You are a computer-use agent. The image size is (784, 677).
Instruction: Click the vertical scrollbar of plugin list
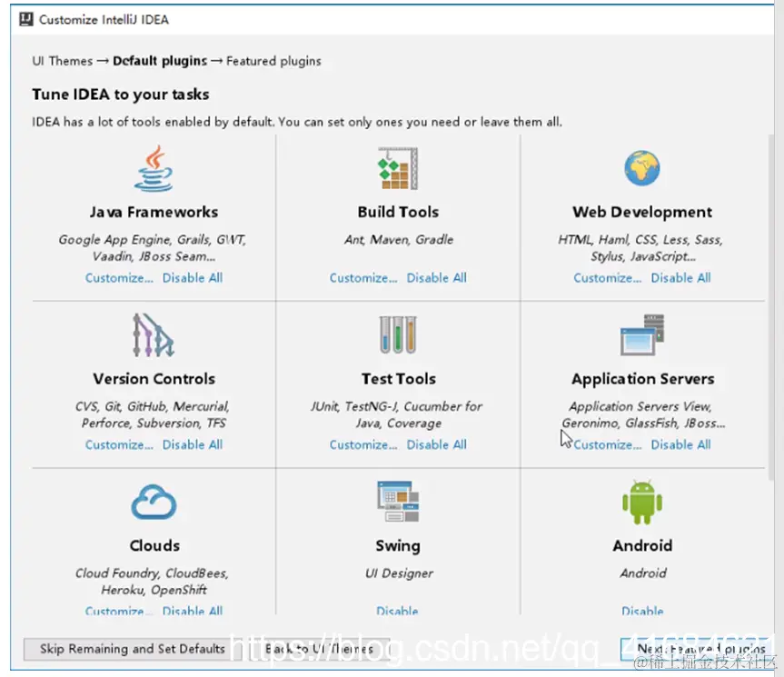click(770, 307)
